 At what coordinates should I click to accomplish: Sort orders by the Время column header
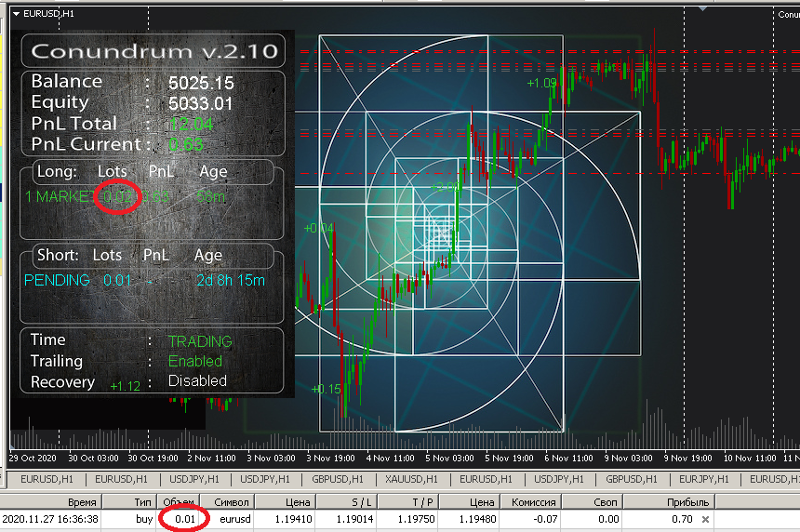point(51,502)
